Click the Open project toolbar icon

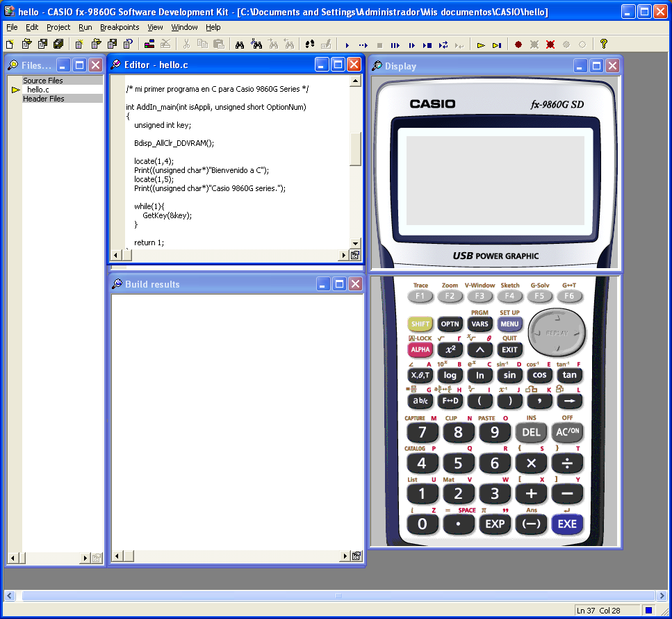96,44
